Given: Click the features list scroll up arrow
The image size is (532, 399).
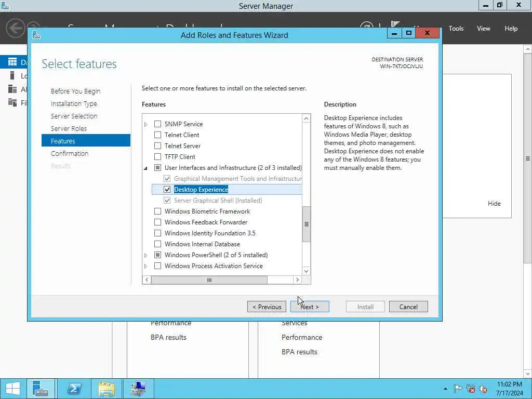Looking at the screenshot, I should click(307, 118).
